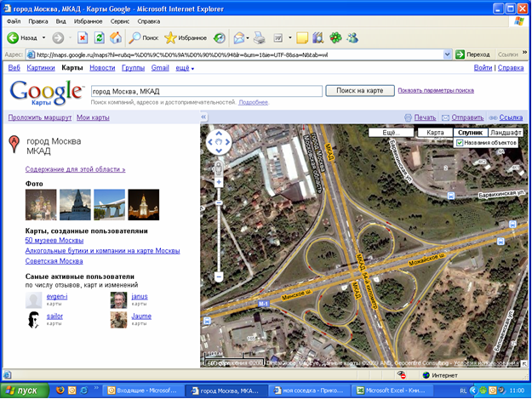Open History clock icon in toolbar
Image resolution: width=532 pixels, height=399 pixels.
click(219, 37)
